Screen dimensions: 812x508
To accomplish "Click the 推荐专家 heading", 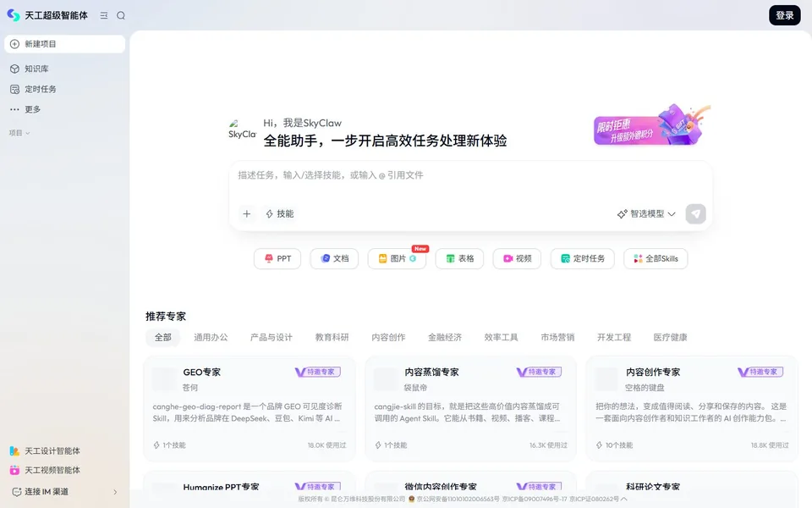I will tap(166, 316).
